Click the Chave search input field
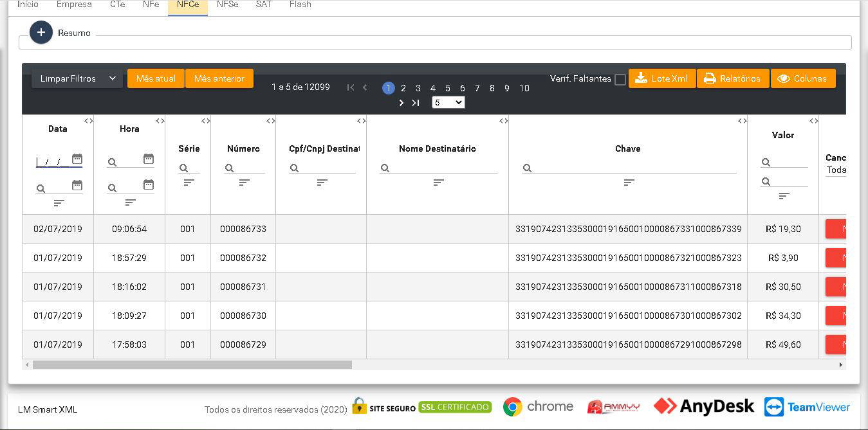The height and width of the screenshot is (430, 868). [634, 168]
